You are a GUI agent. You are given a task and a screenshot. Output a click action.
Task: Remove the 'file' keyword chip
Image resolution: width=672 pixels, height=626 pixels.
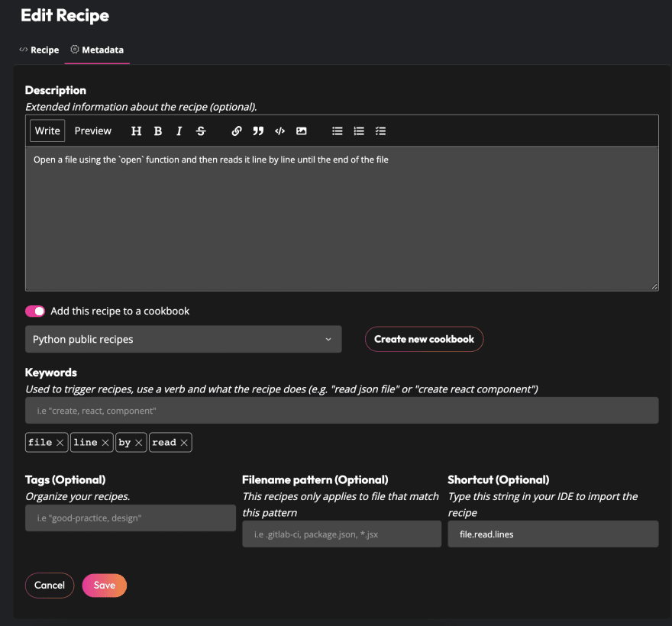[x=60, y=443]
